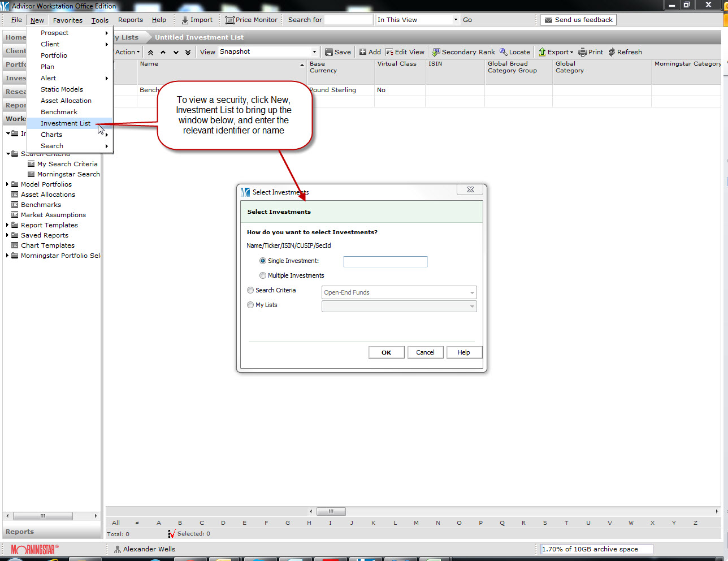
Task: Click the Add investments icon
Action: [363, 52]
